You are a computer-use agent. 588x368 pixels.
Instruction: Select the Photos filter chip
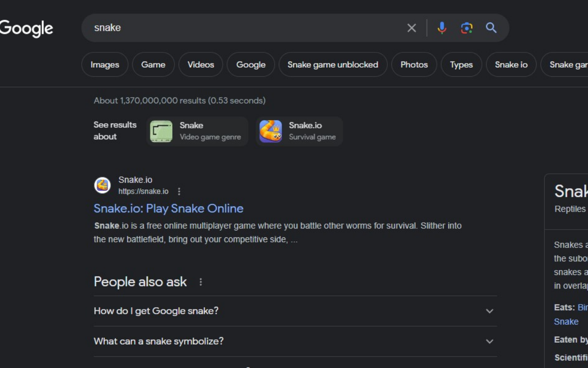(x=414, y=64)
